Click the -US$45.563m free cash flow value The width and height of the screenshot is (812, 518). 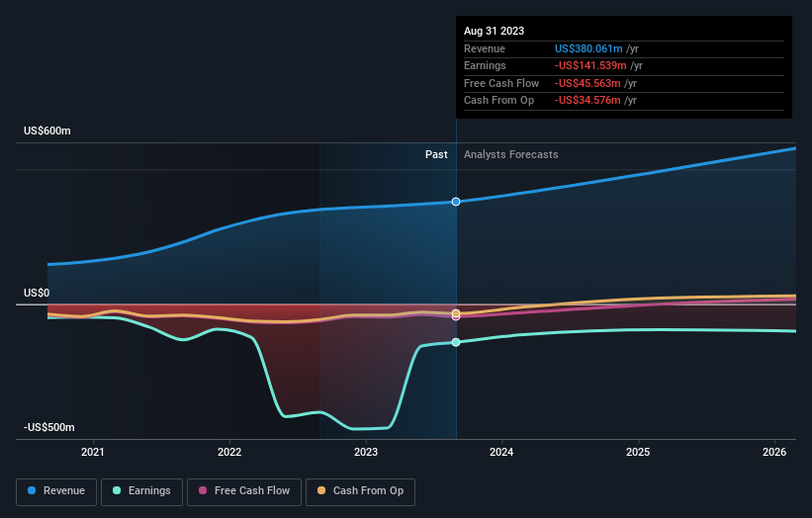[587, 83]
